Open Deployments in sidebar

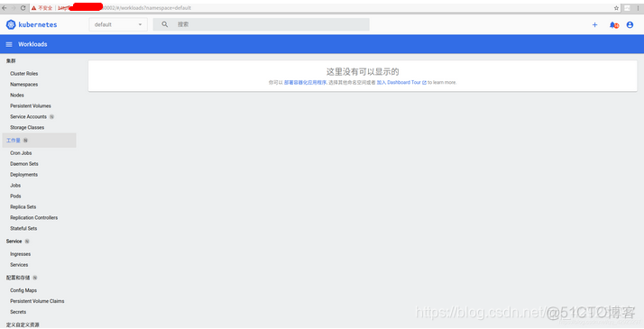[23, 174]
